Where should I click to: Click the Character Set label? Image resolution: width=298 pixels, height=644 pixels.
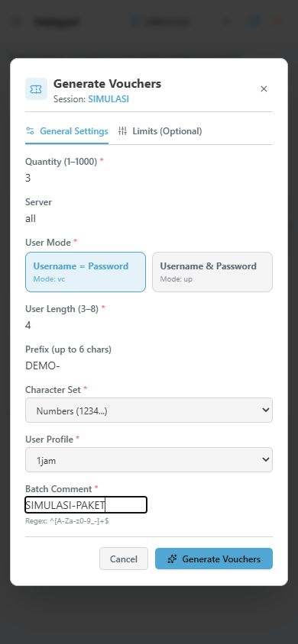tap(56, 389)
